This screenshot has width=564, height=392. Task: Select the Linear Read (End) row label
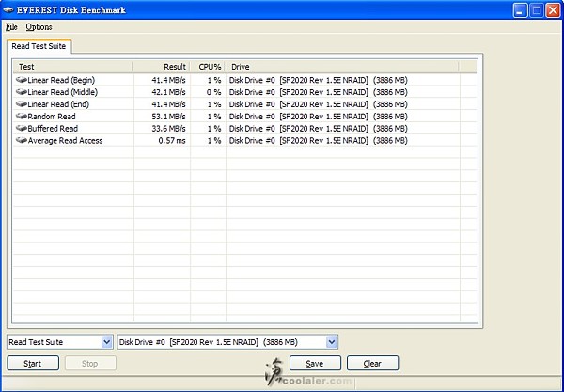pos(58,104)
